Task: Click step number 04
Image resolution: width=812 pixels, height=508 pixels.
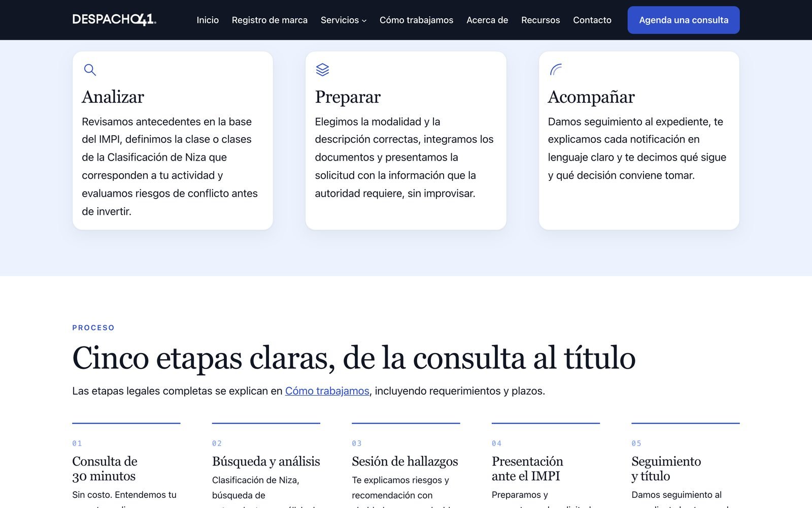Action: (x=497, y=443)
